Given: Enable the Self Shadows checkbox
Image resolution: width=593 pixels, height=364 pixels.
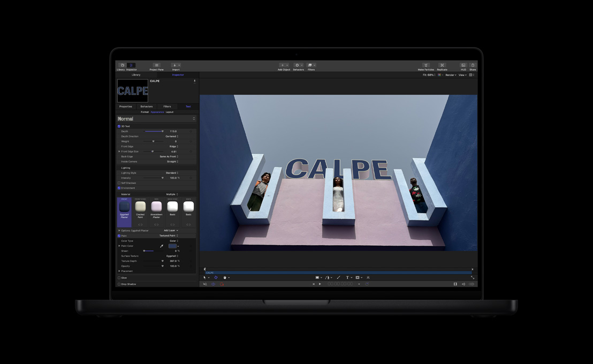Looking at the screenshot, I should point(120,183).
